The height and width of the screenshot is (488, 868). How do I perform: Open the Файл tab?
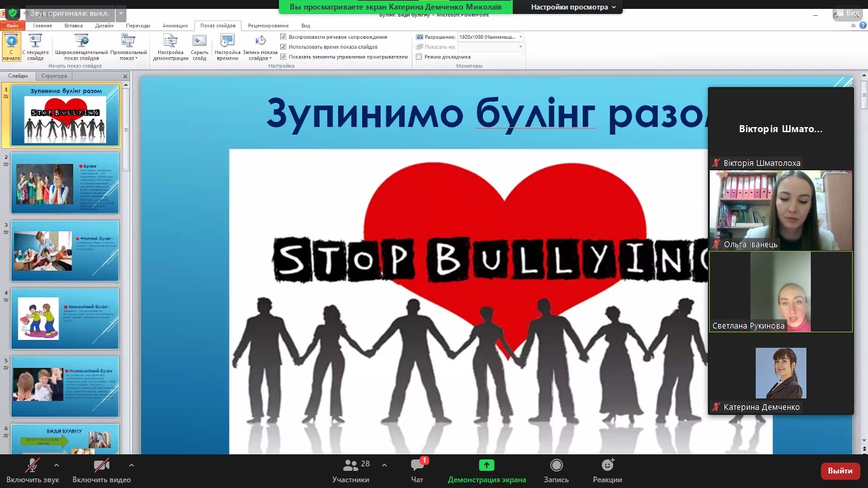pyautogui.click(x=13, y=26)
